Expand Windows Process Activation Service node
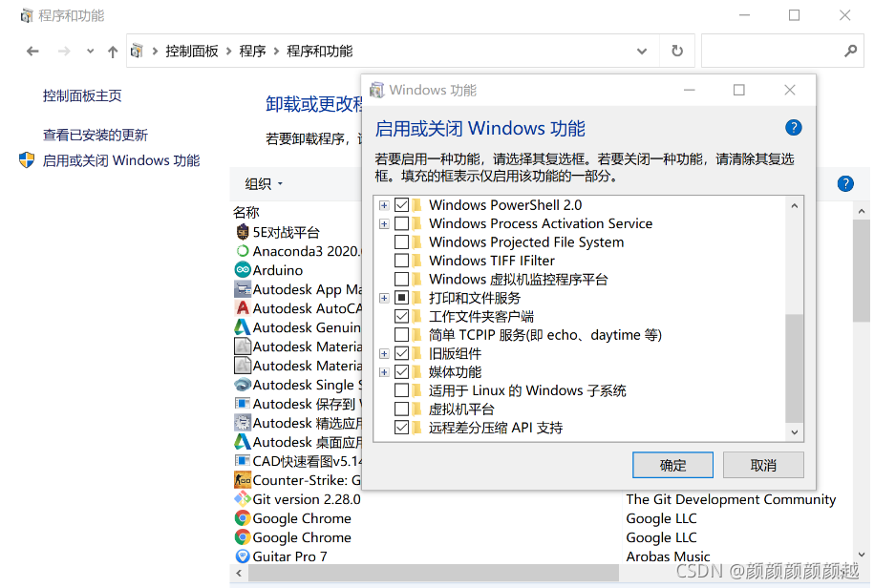The width and height of the screenshot is (874, 588). click(x=384, y=223)
